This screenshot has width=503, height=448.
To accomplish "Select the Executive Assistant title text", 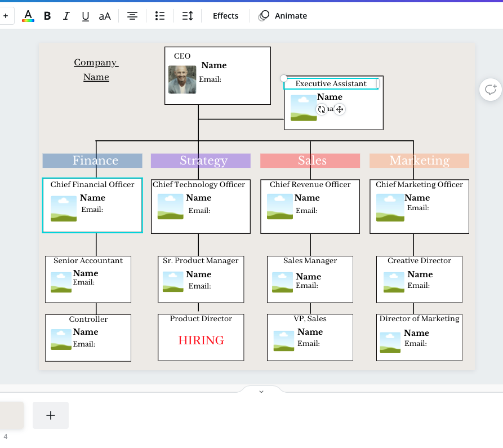I will [331, 83].
